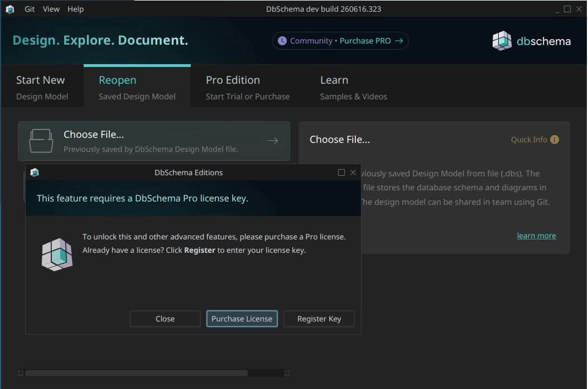Click the scrollbar right arrow
588x389 pixels.
[x=287, y=373]
